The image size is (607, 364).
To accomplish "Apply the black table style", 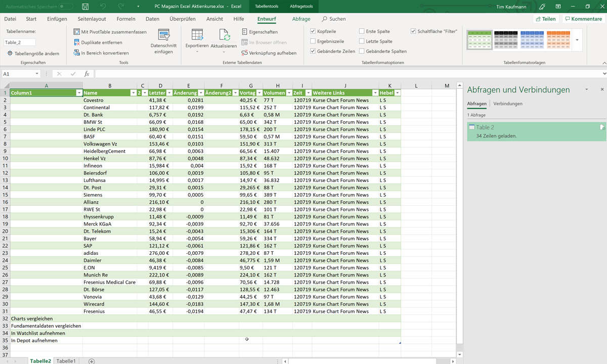I will point(506,39).
